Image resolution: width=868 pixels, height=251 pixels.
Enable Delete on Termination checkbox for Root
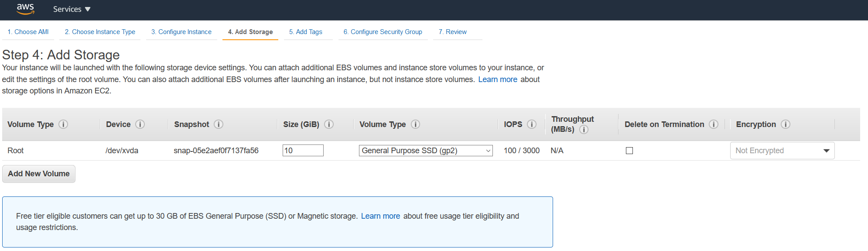(x=629, y=151)
